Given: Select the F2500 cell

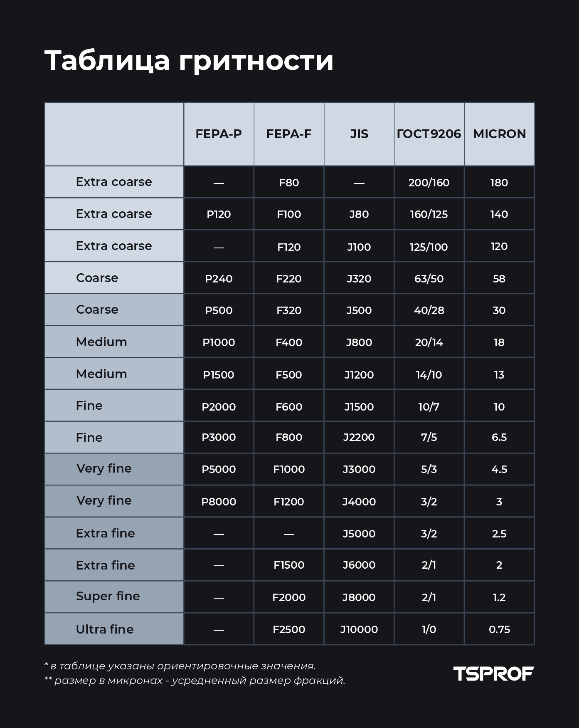Looking at the screenshot, I should pyautogui.click(x=289, y=629).
